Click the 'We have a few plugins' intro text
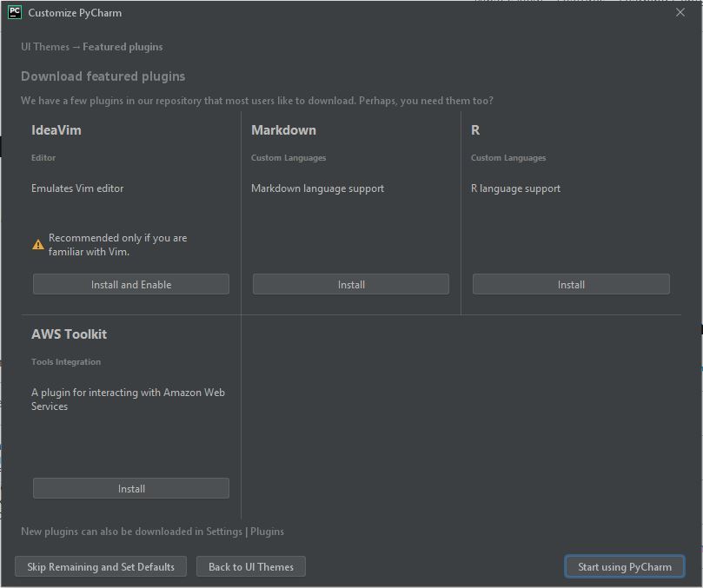Screen dimensions: 703x588 (257, 101)
